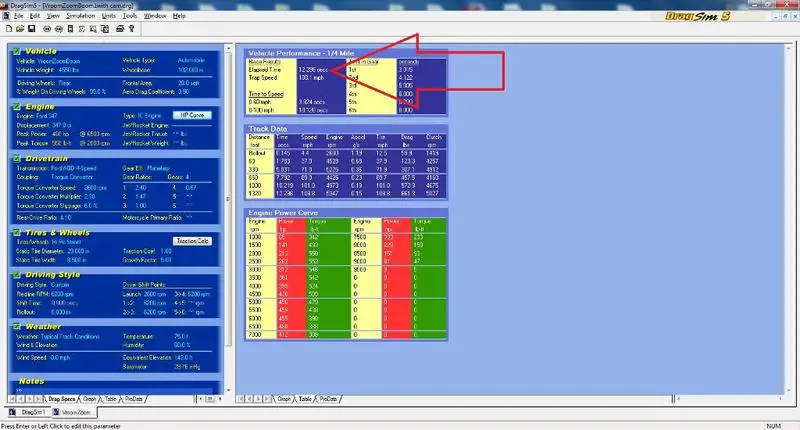This screenshot has width=800, height=430.
Task: Select the Graph tab in left pane
Action: pos(89,399)
